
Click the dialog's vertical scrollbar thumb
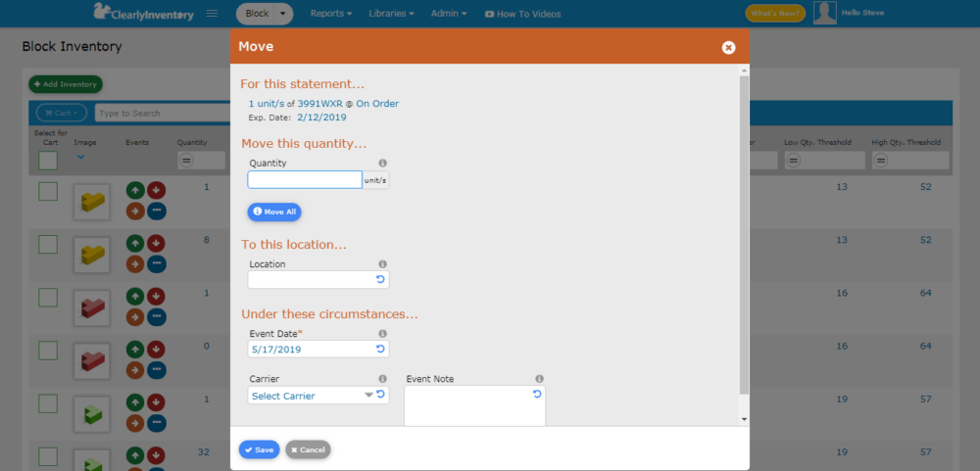(x=744, y=235)
